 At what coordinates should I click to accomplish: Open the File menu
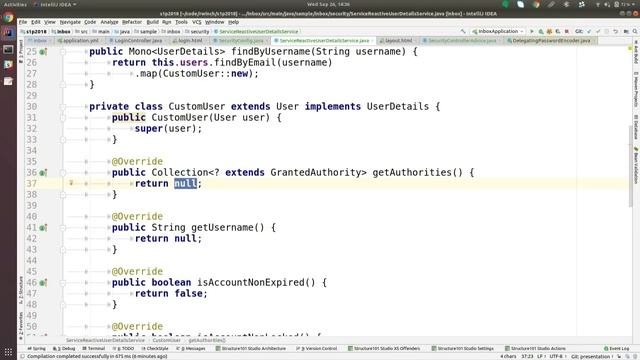click(x=23, y=22)
